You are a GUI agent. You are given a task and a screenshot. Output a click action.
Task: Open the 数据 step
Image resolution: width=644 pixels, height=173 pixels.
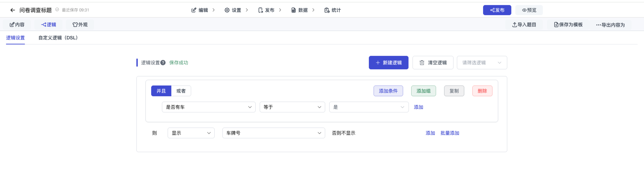point(299,10)
